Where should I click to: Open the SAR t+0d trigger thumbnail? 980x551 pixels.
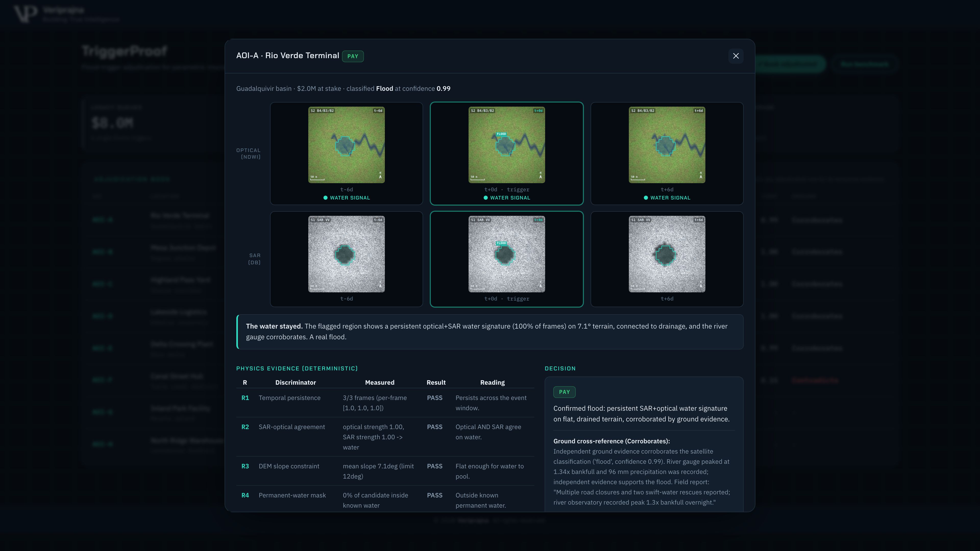(x=506, y=254)
